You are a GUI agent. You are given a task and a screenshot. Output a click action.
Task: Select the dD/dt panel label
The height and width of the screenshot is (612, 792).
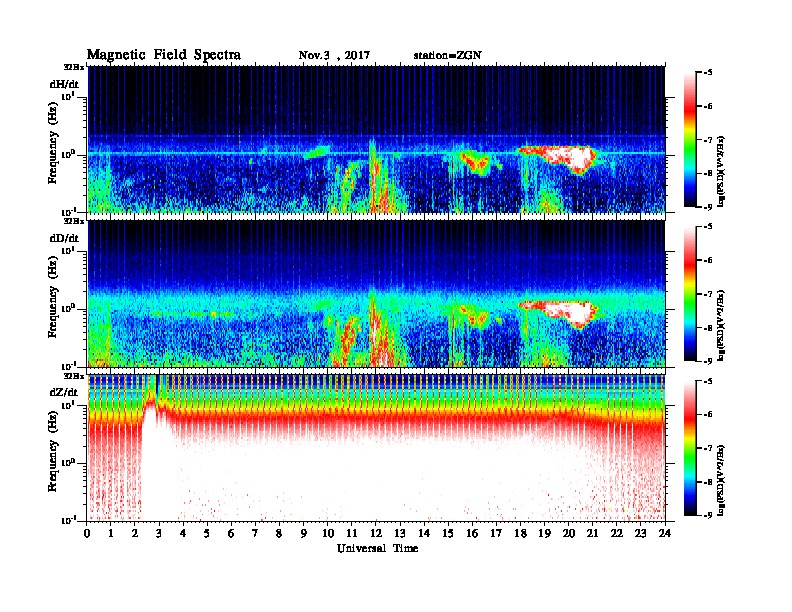click(64, 238)
